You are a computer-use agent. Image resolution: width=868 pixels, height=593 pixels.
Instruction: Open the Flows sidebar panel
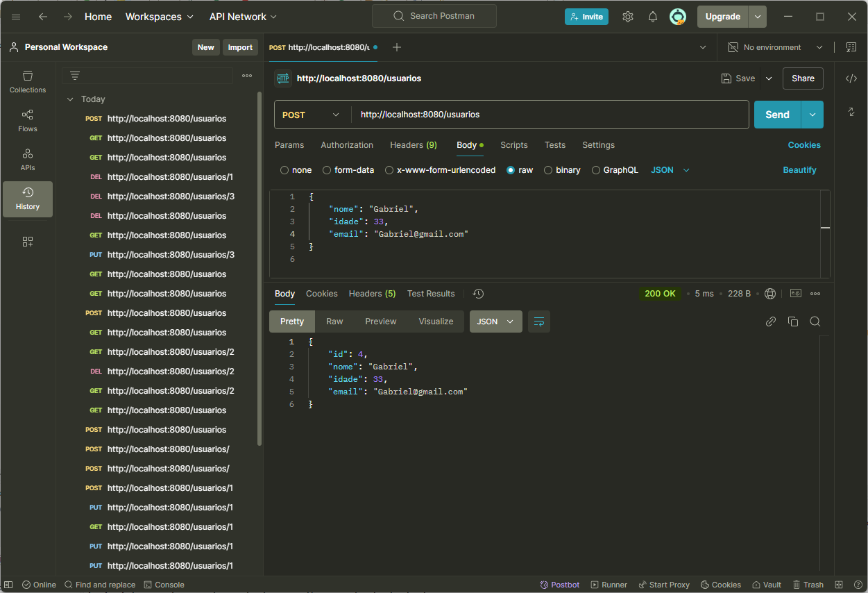click(28, 121)
